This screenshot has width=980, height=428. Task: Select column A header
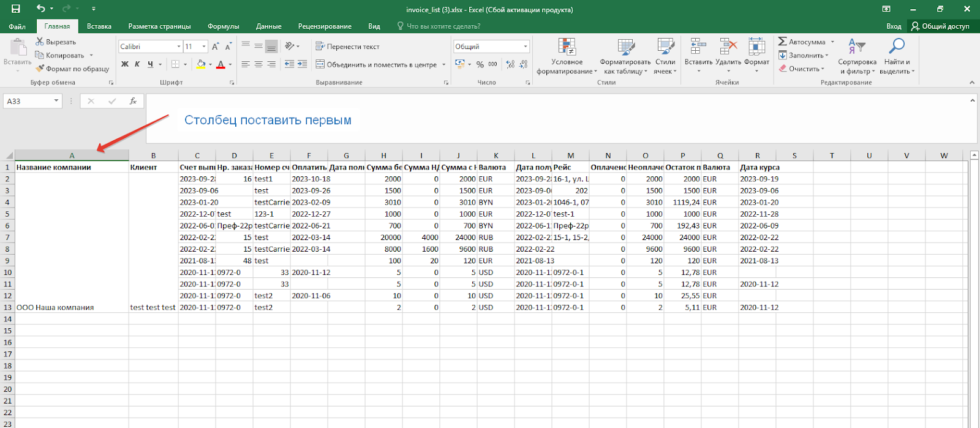[x=72, y=156]
